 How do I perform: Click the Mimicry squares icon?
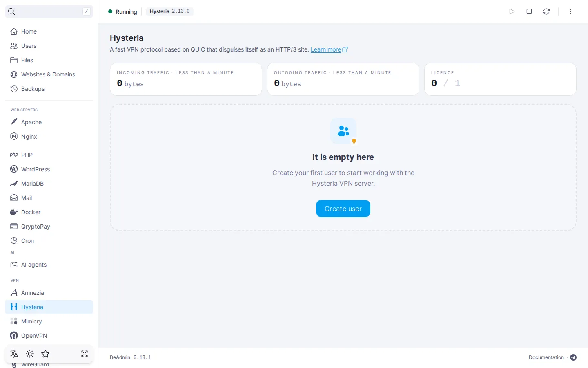[x=14, y=321]
